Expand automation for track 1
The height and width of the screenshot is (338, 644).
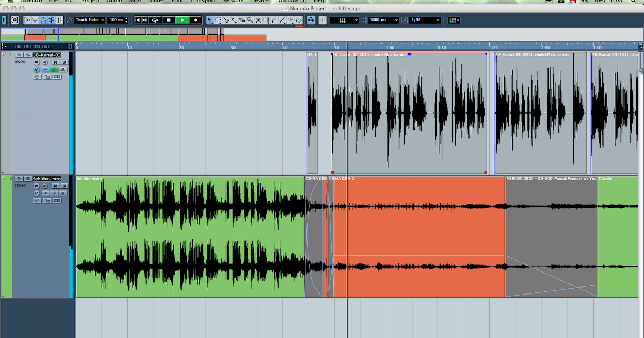click(x=3, y=173)
